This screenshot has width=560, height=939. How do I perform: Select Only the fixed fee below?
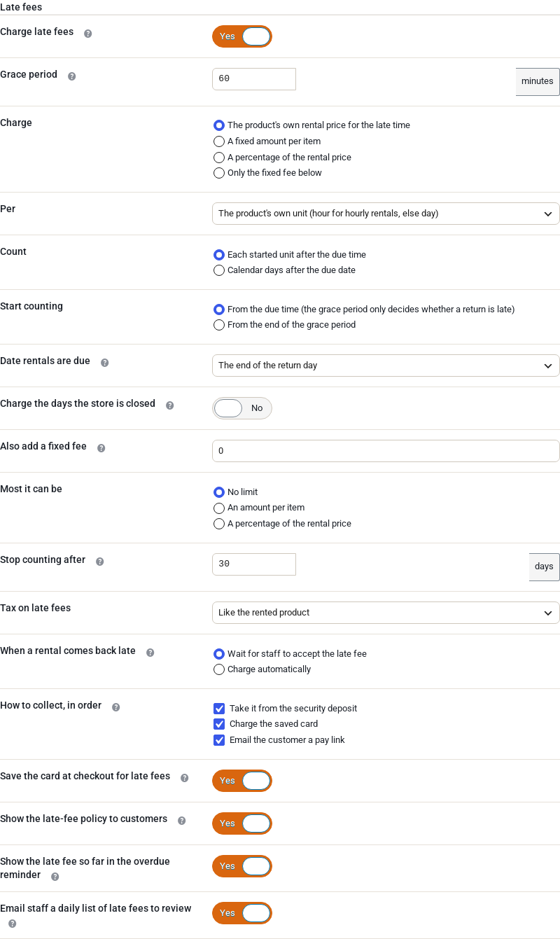coord(219,173)
